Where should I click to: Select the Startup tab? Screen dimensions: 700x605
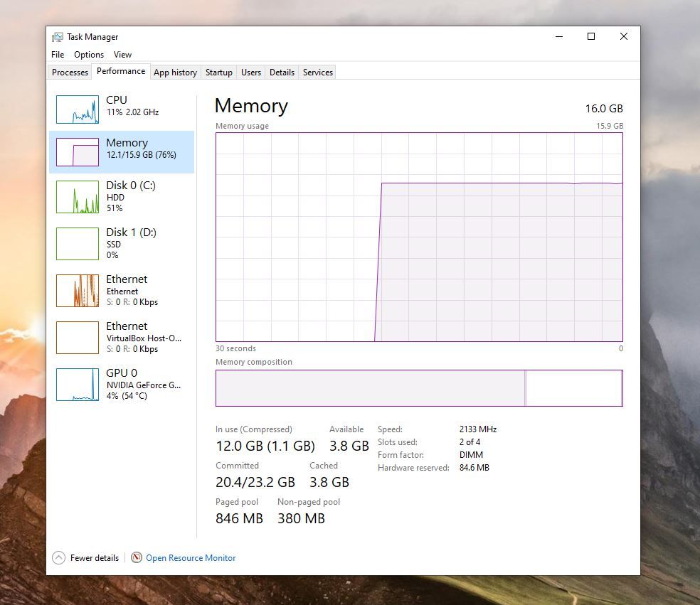pos(218,72)
